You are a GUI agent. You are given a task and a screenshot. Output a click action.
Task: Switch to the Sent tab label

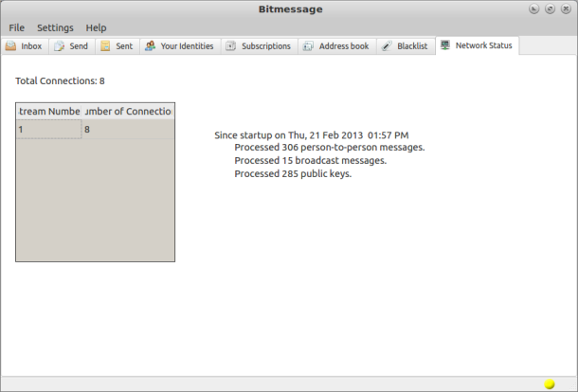click(124, 46)
